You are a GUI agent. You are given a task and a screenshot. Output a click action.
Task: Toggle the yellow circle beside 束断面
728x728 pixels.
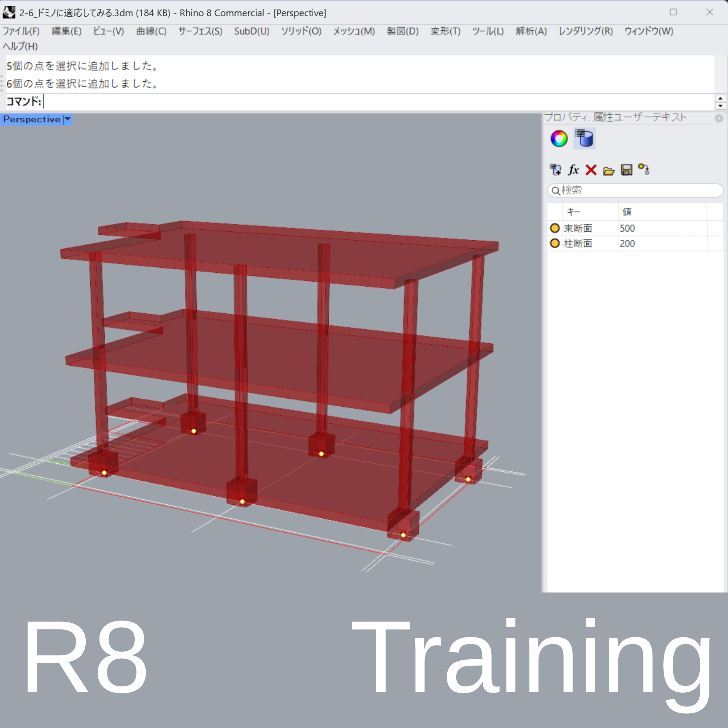555,228
